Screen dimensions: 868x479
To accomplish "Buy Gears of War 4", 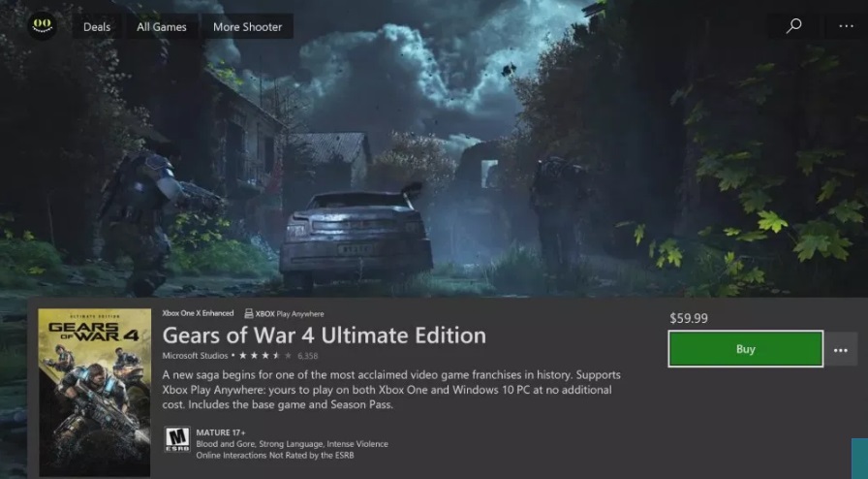I will [746, 349].
